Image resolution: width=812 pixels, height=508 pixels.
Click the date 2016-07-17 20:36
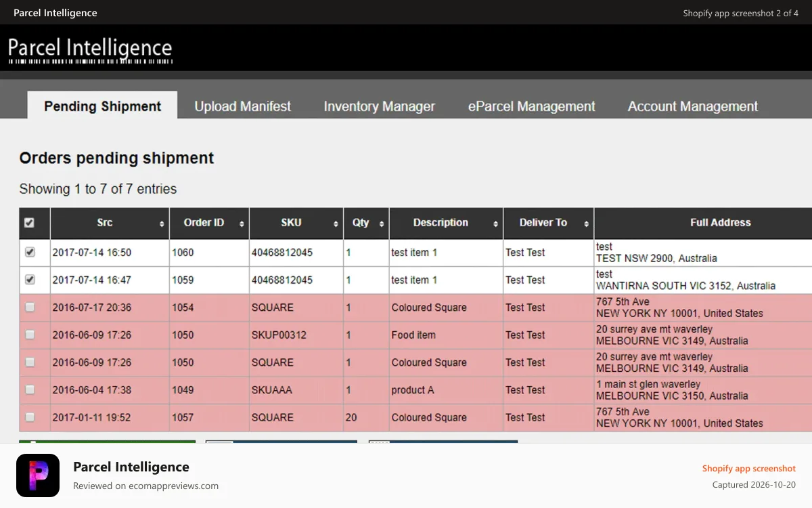[x=92, y=308]
